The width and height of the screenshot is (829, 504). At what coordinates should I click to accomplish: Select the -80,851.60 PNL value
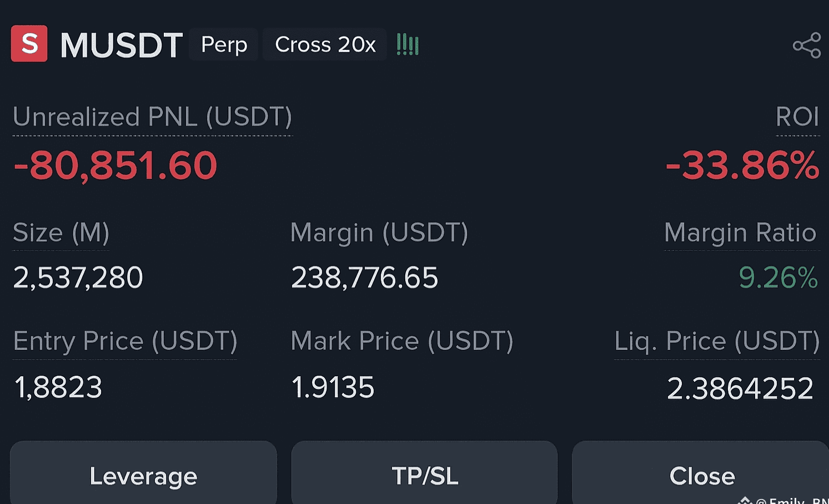[x=115, y=165]
